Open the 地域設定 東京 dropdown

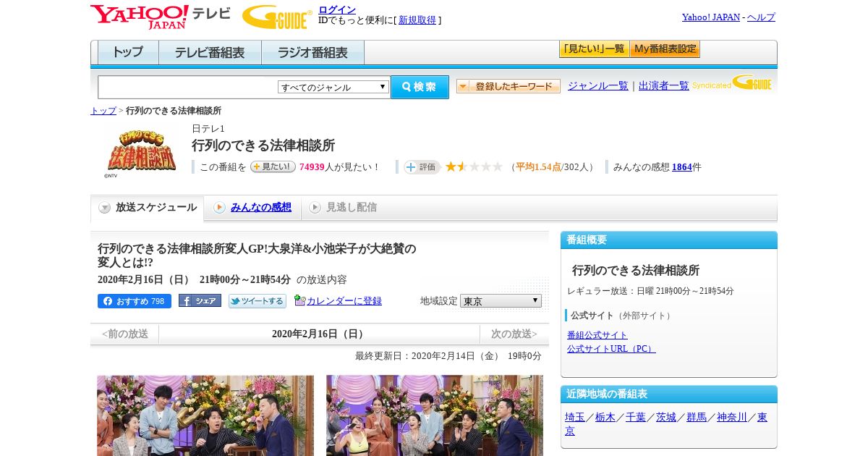click(501, 300)
